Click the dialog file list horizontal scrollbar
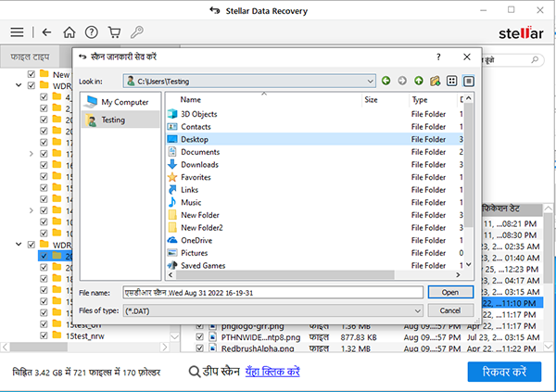The image size is (556, 392). pos(285,275)
